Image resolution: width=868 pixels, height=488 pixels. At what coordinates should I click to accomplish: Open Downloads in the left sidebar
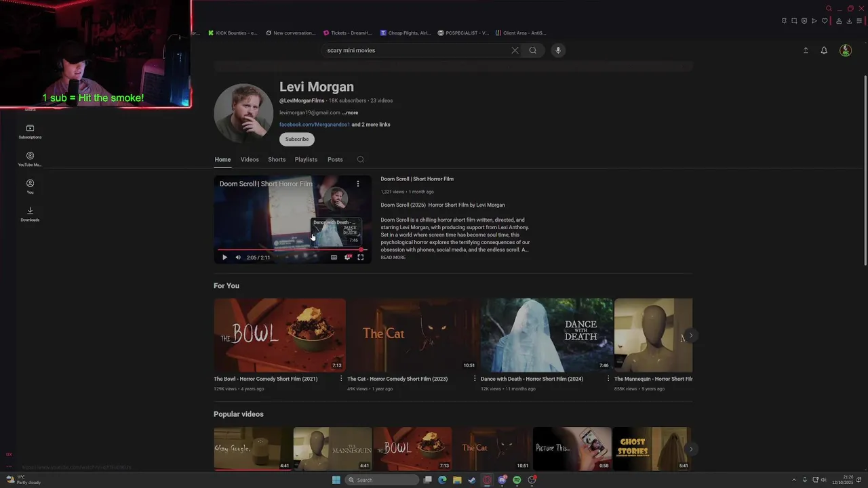click(30, 214)
